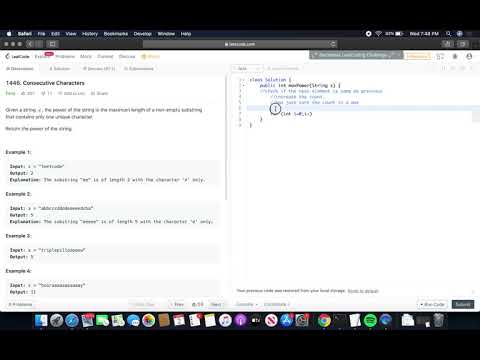Open the Java language dropdown
Viewport: 480px width, 360px height.
point(248,69)
